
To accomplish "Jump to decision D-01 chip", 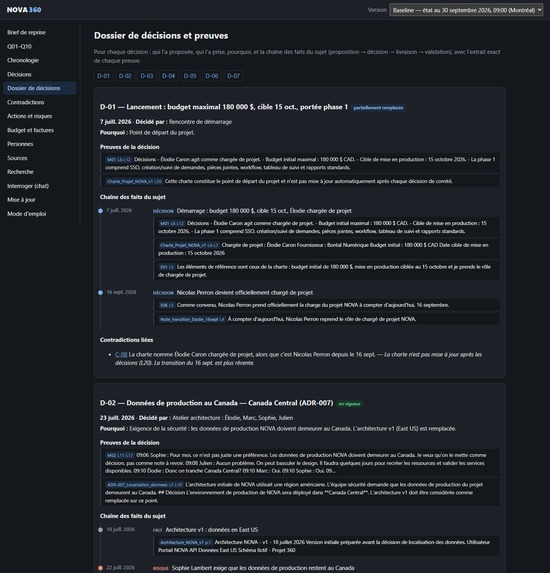I will [x=103, y=76].
